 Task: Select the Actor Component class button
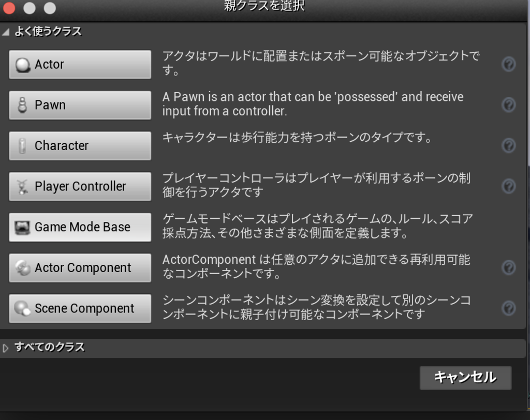[80, 267]
